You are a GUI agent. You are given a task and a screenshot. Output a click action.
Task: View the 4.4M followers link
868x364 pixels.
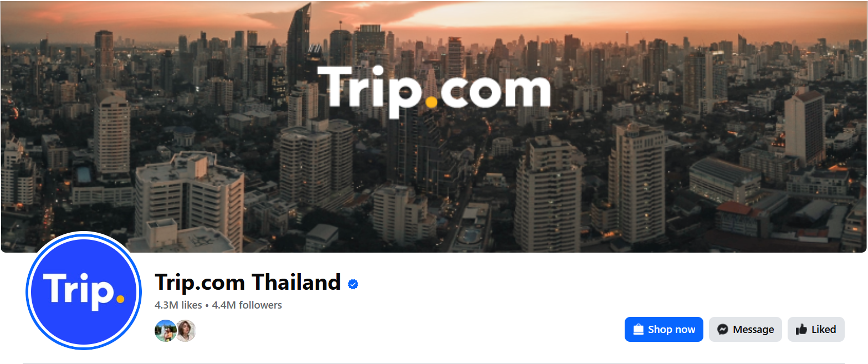coord(247,305)
